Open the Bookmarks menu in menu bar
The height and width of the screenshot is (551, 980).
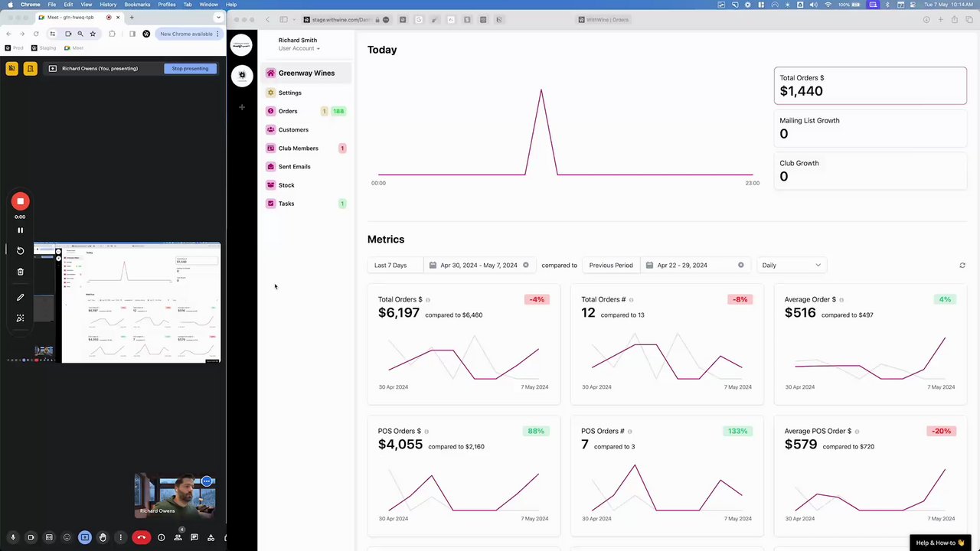pos(137,5)
